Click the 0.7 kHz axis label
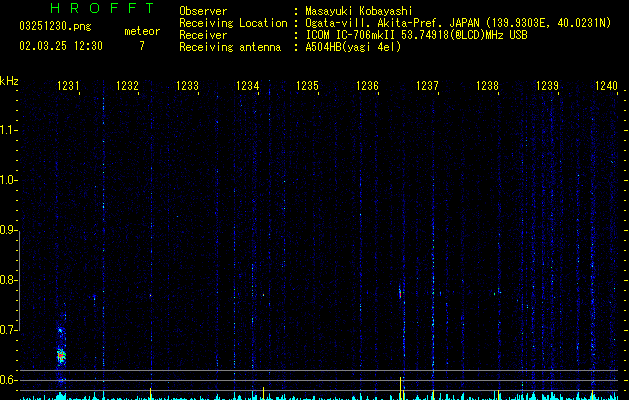629x400 pixels. [x=8, y=330]
